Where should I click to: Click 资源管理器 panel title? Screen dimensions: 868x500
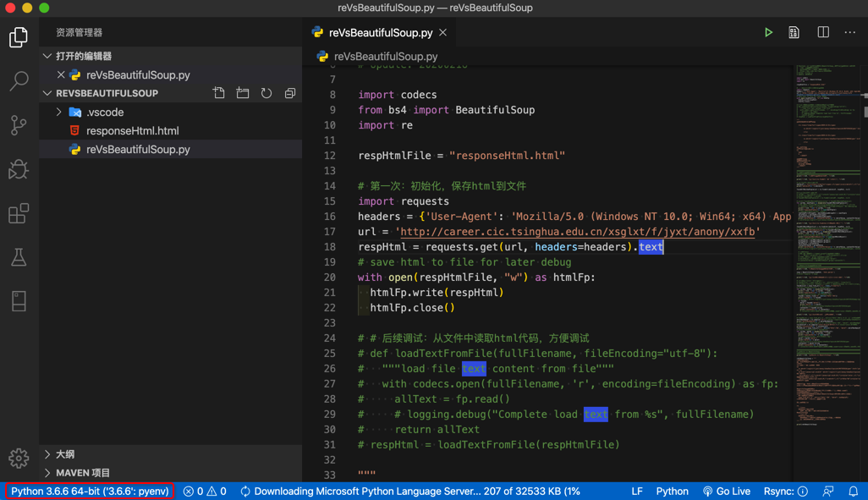(x=80, y=33)
